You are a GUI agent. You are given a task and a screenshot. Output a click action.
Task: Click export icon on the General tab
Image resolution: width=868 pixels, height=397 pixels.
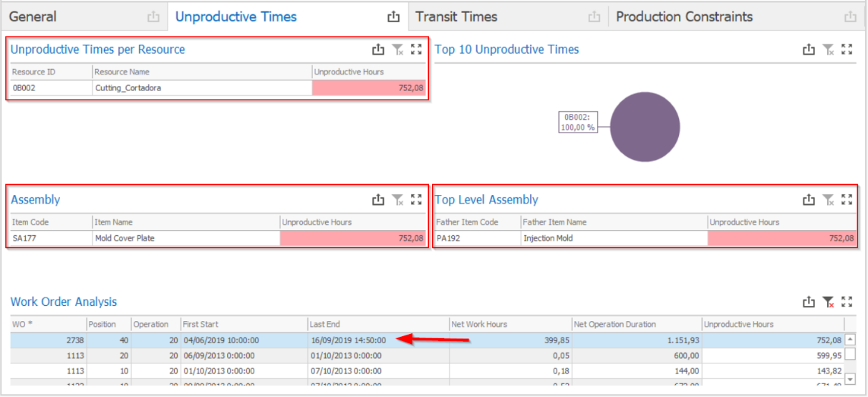coord(152,16)
